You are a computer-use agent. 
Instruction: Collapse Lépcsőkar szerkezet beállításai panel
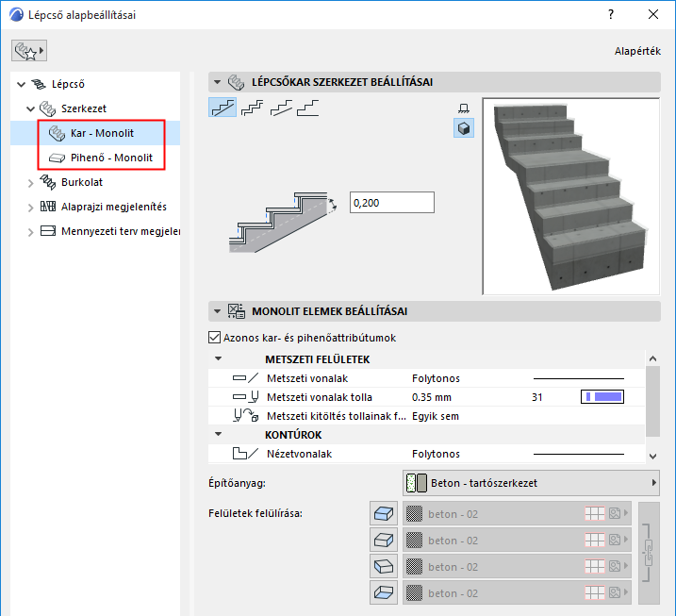point(217,82)
